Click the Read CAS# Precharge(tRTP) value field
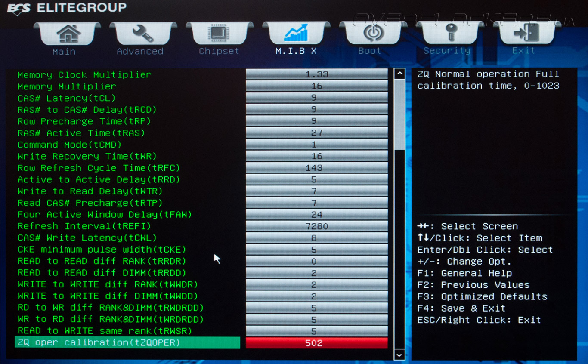The height and width of the screenshot is (364, 588). tap(317, 203)
